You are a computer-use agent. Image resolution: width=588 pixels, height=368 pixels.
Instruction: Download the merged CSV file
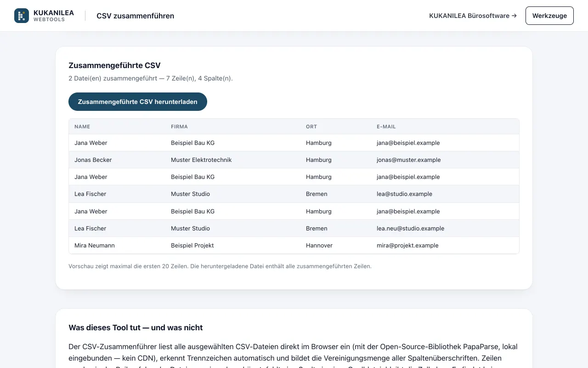pyautogui.click(x=138, y=102)
